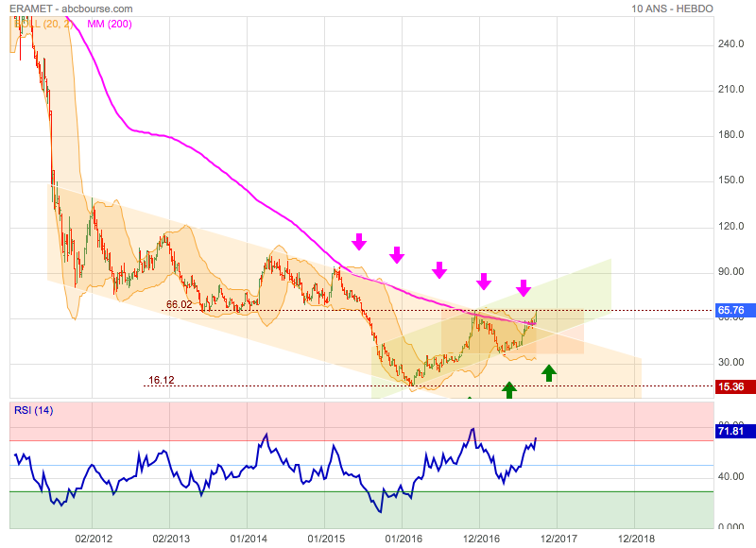
Task: Select the MM (200) indicator legend
Action: point(110,24)
